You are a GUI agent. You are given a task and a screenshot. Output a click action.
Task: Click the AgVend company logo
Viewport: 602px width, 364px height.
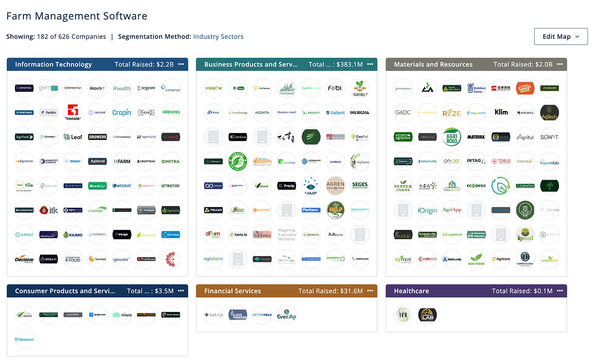pyautogui.click(x=97, y=161)
